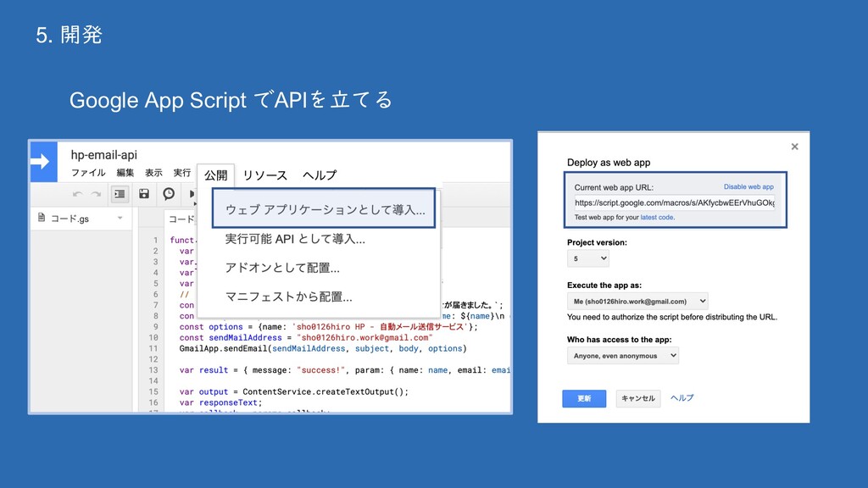Viewport: 868px width, 488px height.
Task: Open the リソース menu
Action: [x=265, y=175]
